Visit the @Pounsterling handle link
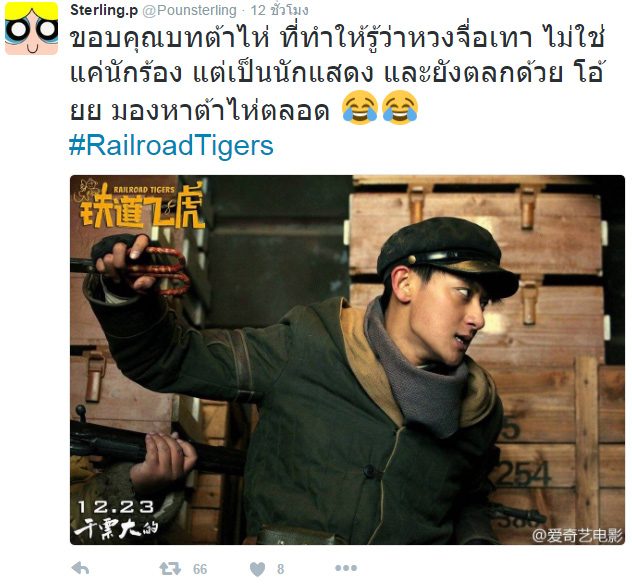This screenshot has width=632, height=586. click(x=189, y=10)
